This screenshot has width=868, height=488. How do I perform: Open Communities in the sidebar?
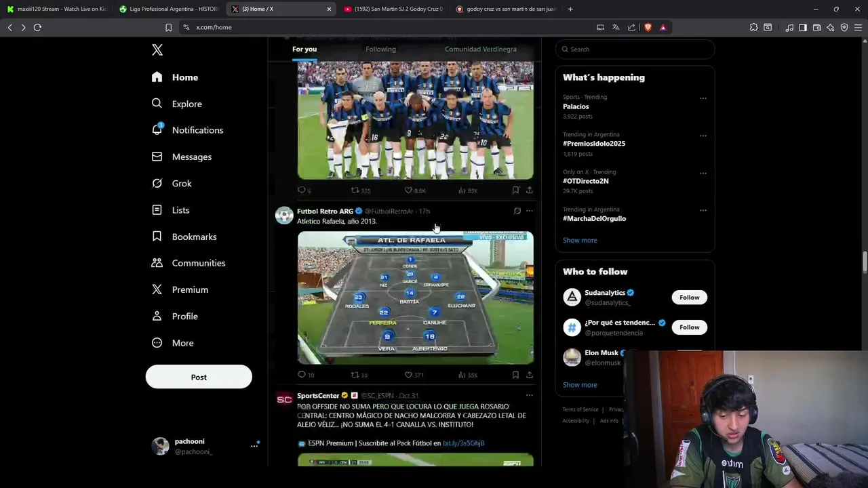(x=189, y=263)
